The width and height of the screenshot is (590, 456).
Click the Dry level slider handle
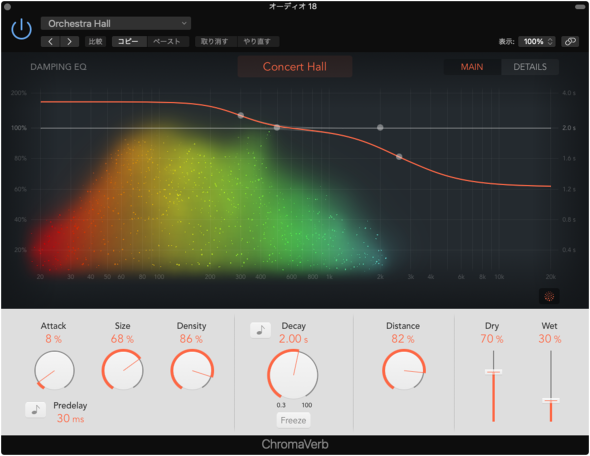pos(493,372)
